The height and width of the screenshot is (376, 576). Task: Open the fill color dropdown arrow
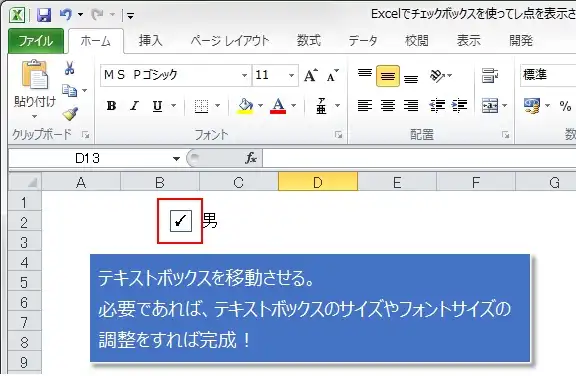pos(260,106)
